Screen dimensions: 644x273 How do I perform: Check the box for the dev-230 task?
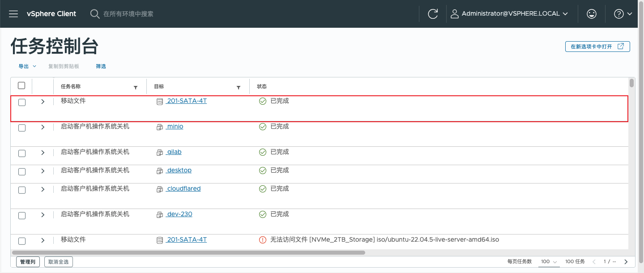click(x=22, y=216)
